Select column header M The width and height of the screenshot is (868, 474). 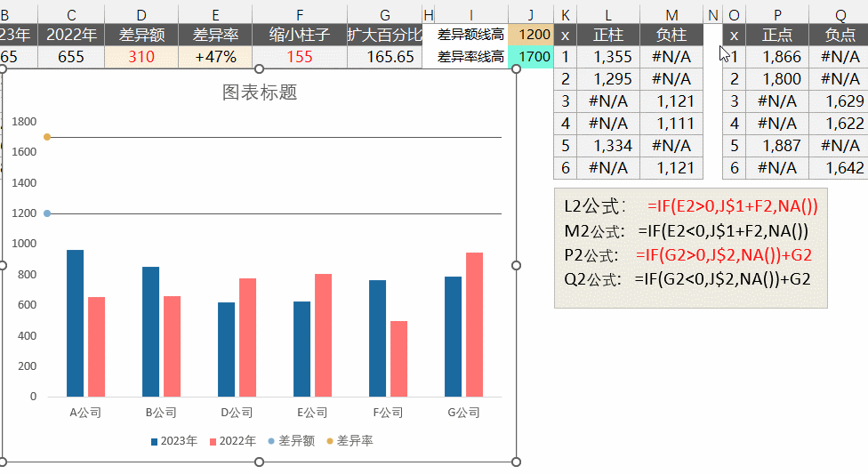pos(671,15)
